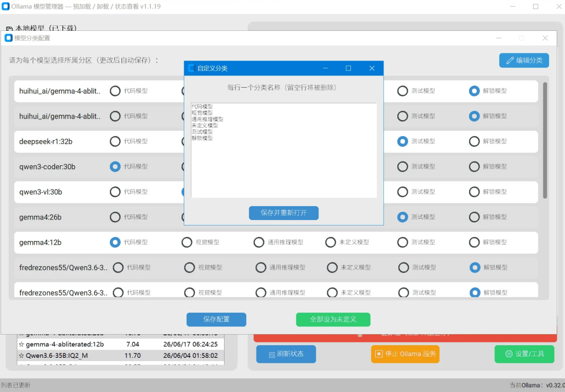Click the 视觉模型 line in the textbox

[x=202, y=113]
